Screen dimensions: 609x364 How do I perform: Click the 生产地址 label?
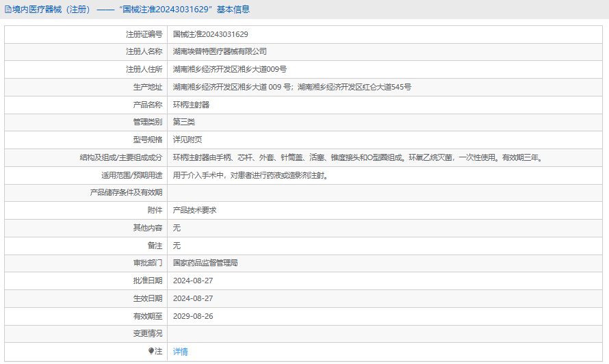(148, 87)
